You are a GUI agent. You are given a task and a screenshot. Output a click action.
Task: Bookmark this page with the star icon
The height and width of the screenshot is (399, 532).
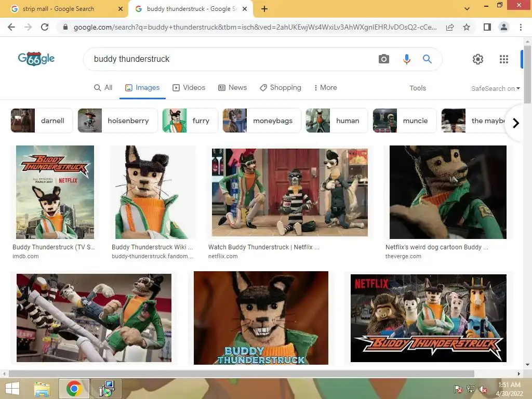[467, 27]
